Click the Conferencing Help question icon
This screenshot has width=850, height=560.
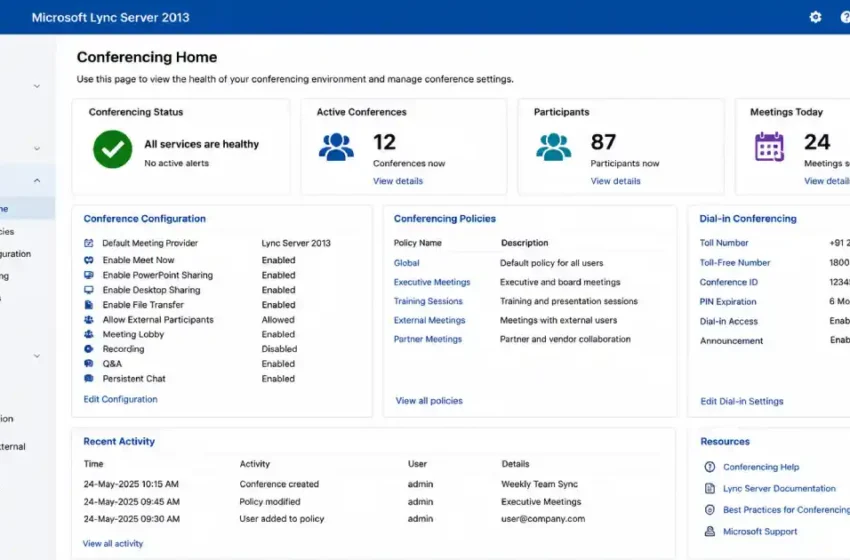coord(710,467)
